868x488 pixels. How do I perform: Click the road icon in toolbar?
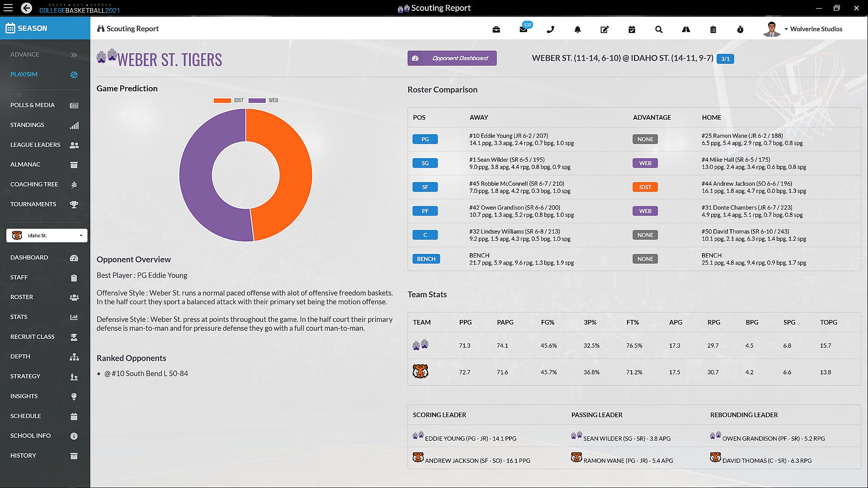coord(686,29)
